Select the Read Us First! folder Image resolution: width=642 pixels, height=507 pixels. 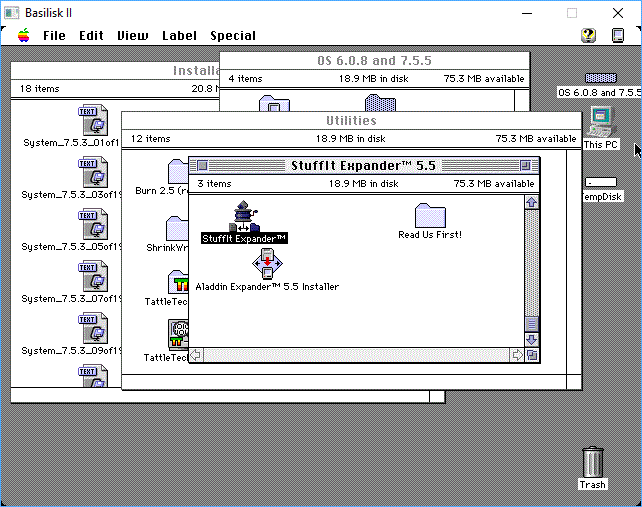[x=430, y=215]
